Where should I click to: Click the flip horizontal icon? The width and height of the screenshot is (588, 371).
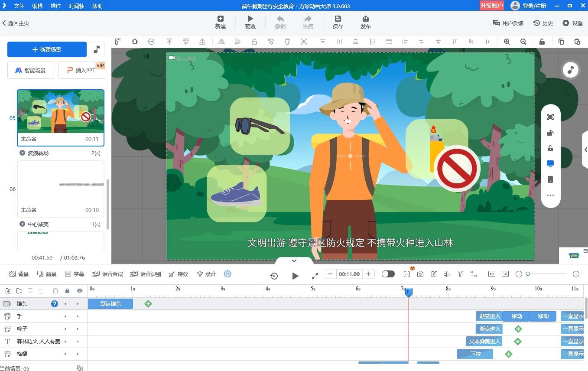click(x=221, y=42)
